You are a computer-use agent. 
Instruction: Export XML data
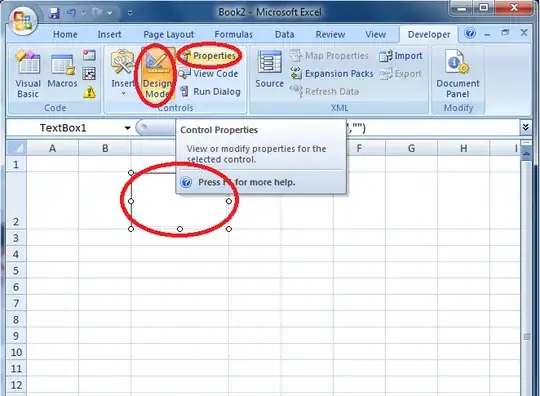tap(401, 73)
